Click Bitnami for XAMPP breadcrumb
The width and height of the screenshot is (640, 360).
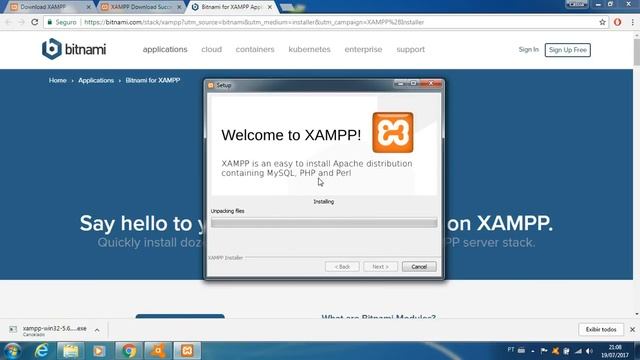point(153,80)
